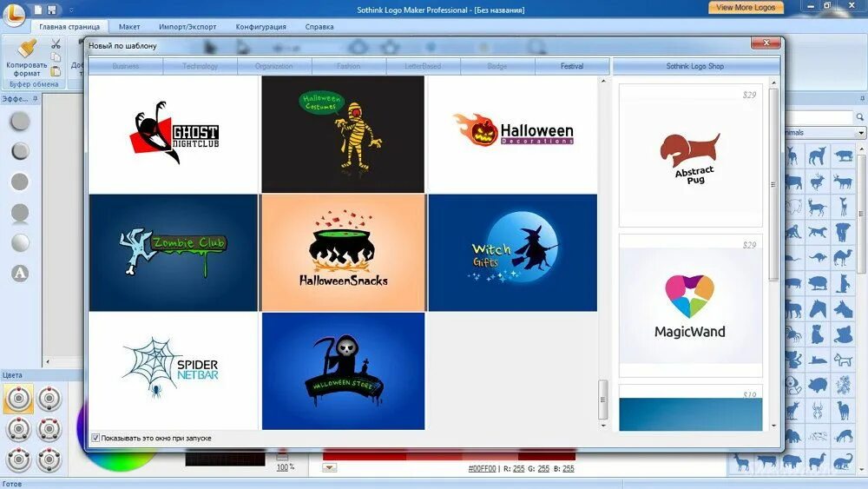The height and width of the screenshot is (489, 868).
Task: Click the Sothink Logo Shop header
Action: point(695,66)
